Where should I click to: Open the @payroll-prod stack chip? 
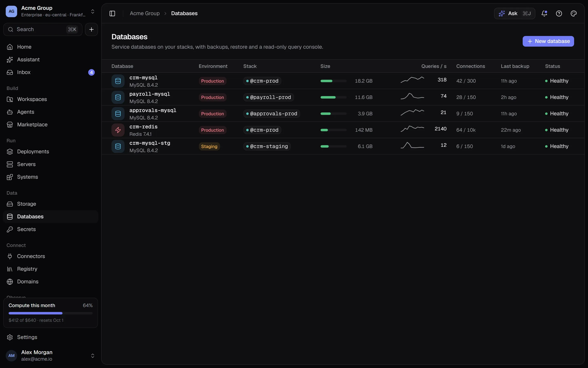(268, 97)
